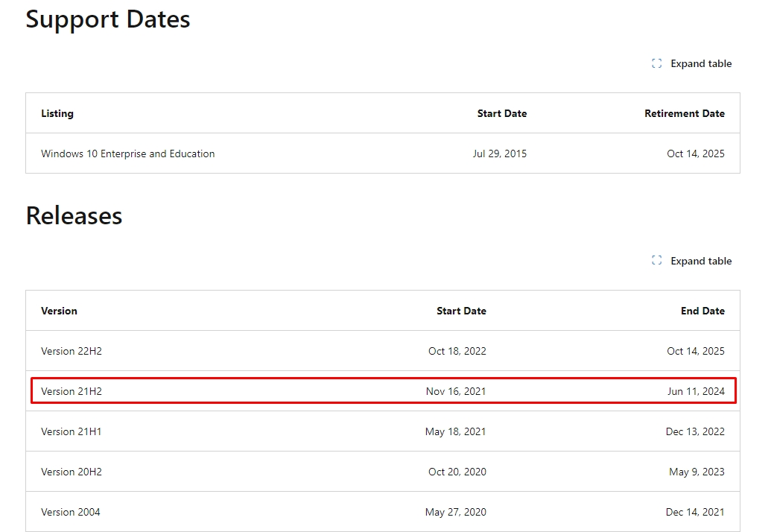This screenshot has width=774, height=532.
Task: Click the Windows 10 Enterprise and Education cell
Action: pos(127,153)
